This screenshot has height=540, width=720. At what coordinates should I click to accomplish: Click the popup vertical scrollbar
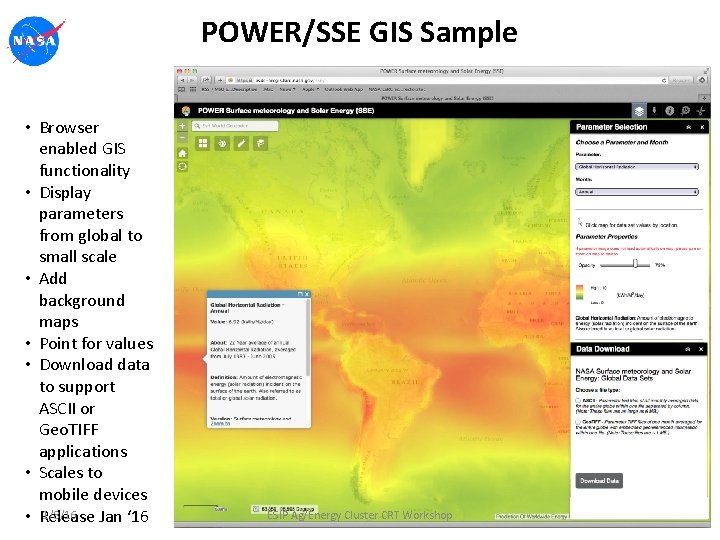click(308, 338)
